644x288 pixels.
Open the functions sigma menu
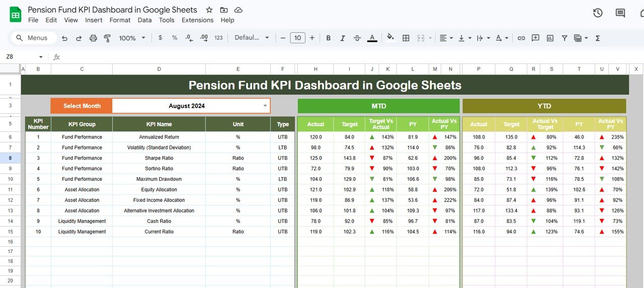point(598,38)
